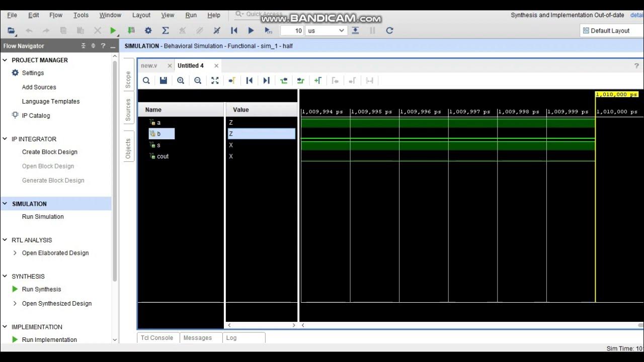Click the Restart simulation icon

234,31
